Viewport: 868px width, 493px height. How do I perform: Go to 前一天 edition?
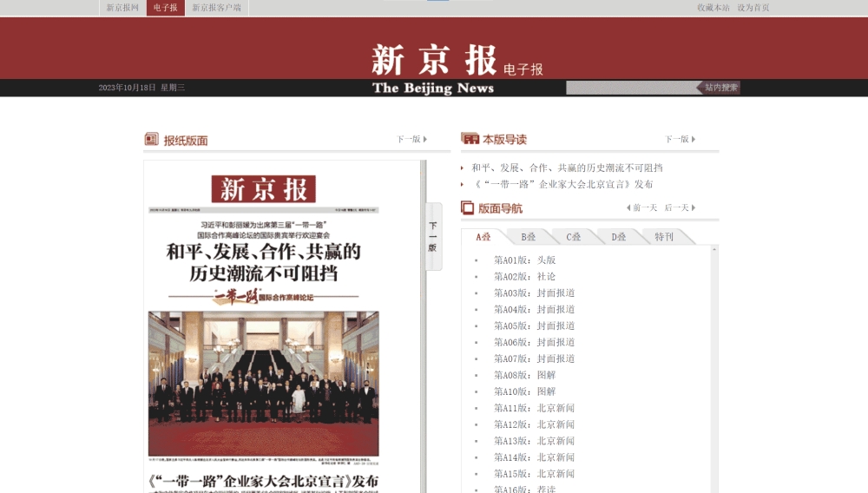click(x=641, y=208)
